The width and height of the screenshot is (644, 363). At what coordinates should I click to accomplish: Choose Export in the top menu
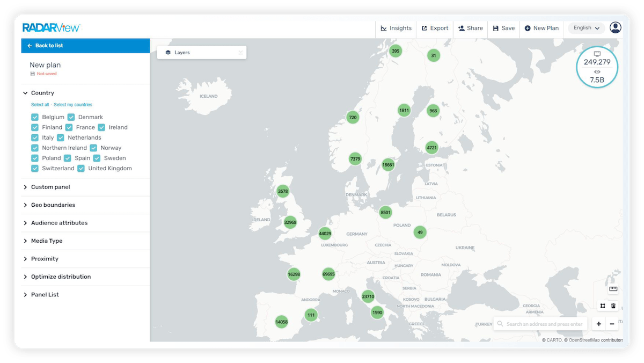[435, 28]
